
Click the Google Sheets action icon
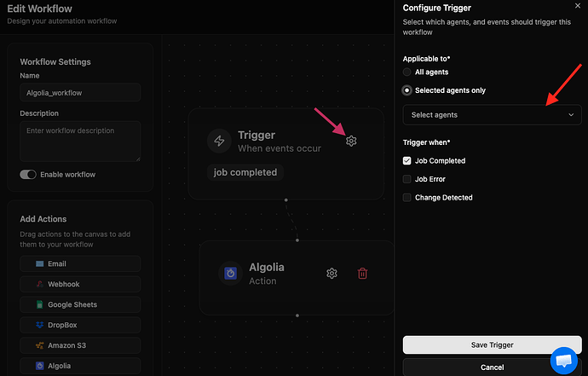pyautogui.click(x=39, y=304)
